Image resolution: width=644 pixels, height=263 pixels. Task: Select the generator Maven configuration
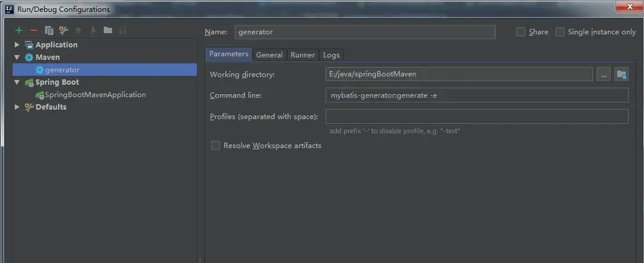(x=105, y=70)
